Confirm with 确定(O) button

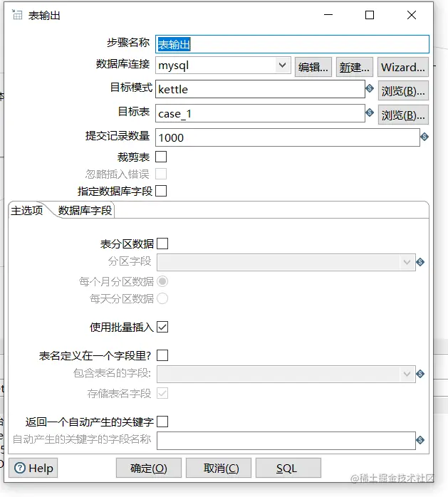point(149,468)
